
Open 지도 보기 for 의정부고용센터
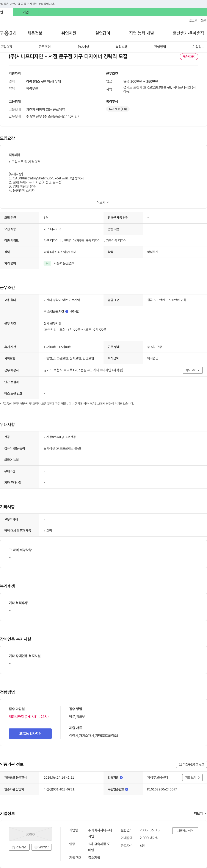193,778
